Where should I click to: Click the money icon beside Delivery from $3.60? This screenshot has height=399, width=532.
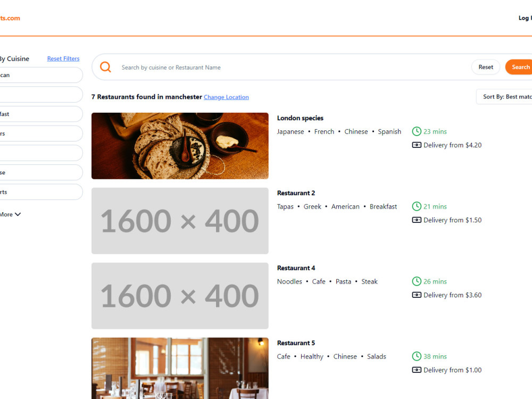click(417, 295)
